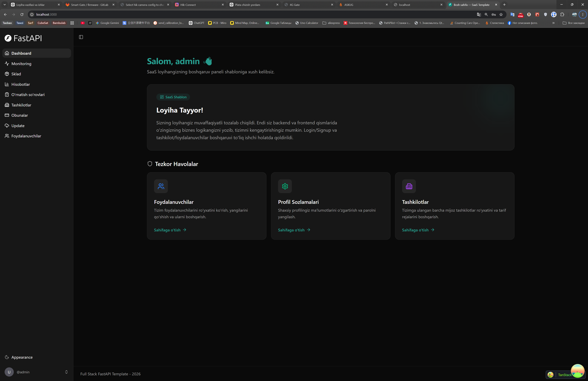This screenshot has height=381, width=588.
Task: Click the SaaS Shablon badge
Action: 173,97
